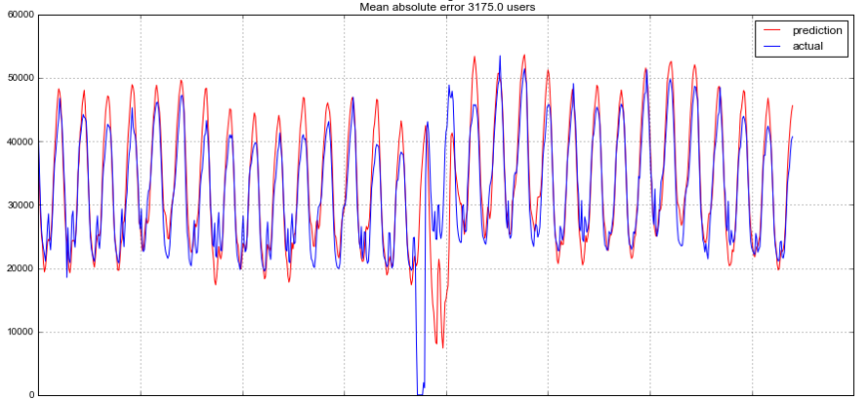Screen dimensions: 868x399
Task: Click the 20000 y-axis label
Action: point(21,269)
